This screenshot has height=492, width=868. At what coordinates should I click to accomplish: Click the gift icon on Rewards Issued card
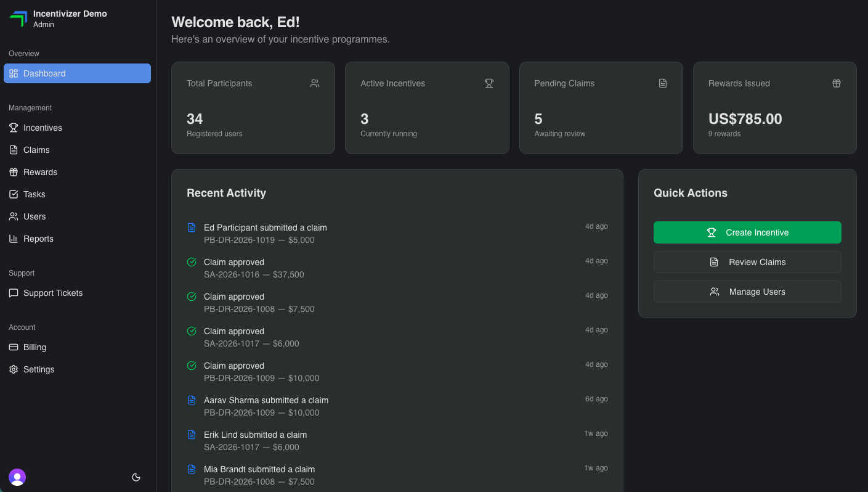(837, 83)
